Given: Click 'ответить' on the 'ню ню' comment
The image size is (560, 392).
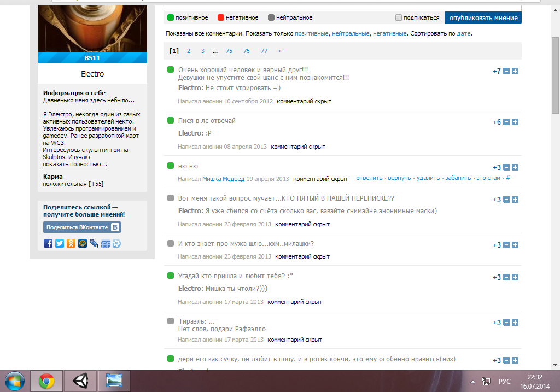Looking at the screenshot, I should coord(369,178).
